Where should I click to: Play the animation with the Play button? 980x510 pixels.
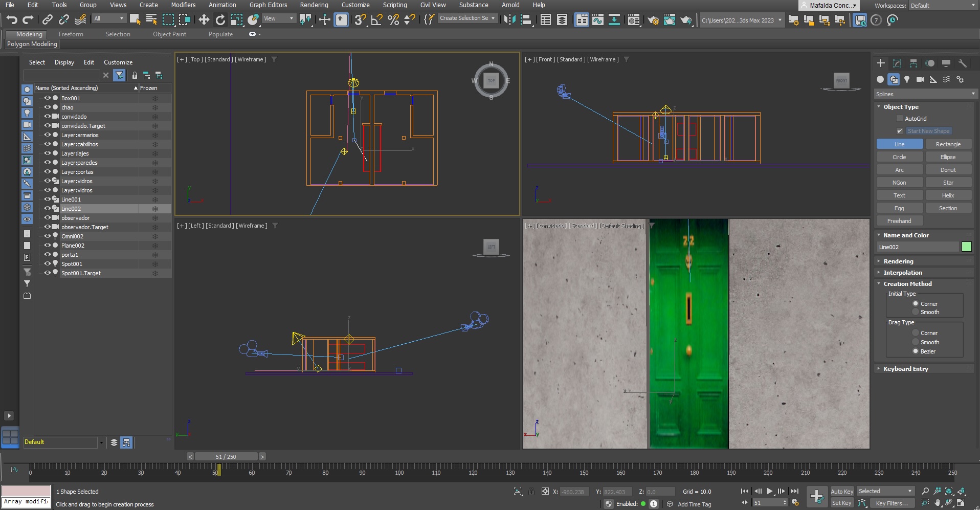(769, 491)
